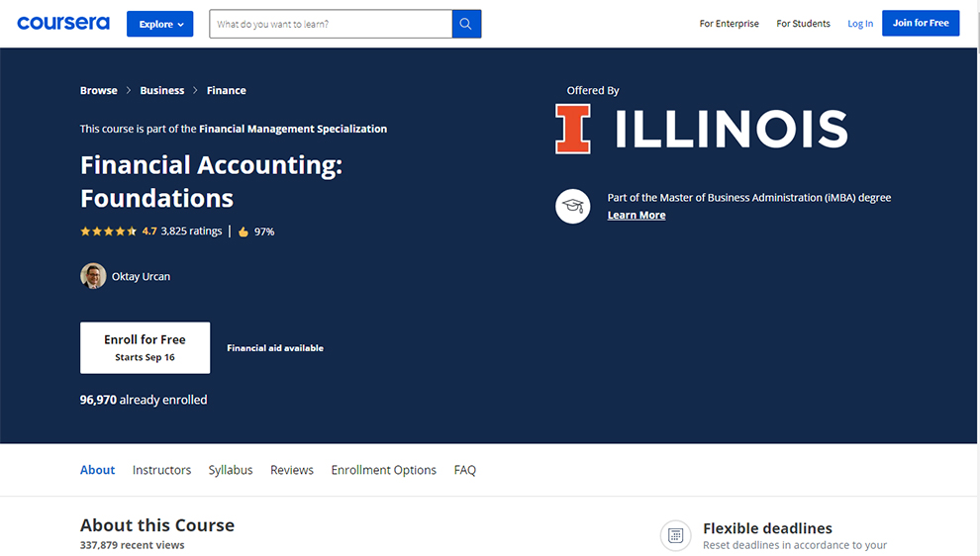Open the Financial Management Specialization link
This screenshot has width=980, height=556.
[x=293, y=129]
